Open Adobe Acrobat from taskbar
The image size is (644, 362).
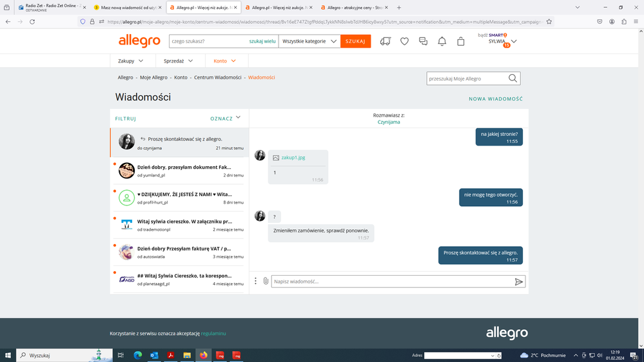pyautogui.click(x=170, y=355)
